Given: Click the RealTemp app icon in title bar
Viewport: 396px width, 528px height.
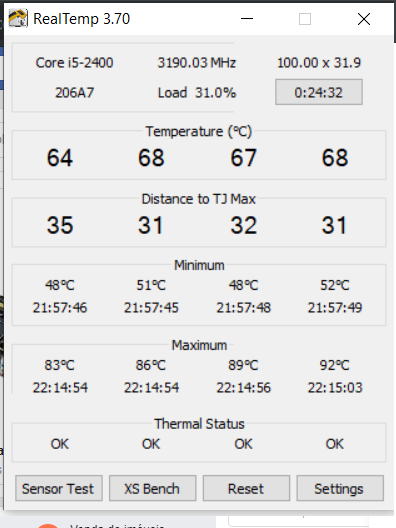Looking at the screenshot, I should pos(18,19).
